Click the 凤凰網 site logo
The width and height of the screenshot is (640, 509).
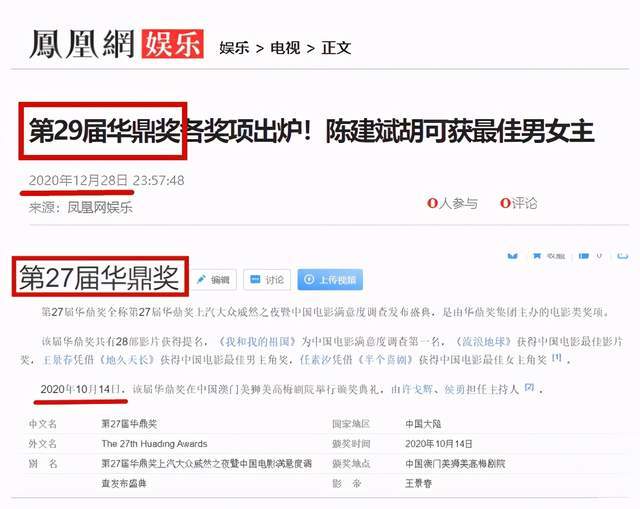click(x=82, y=44)
